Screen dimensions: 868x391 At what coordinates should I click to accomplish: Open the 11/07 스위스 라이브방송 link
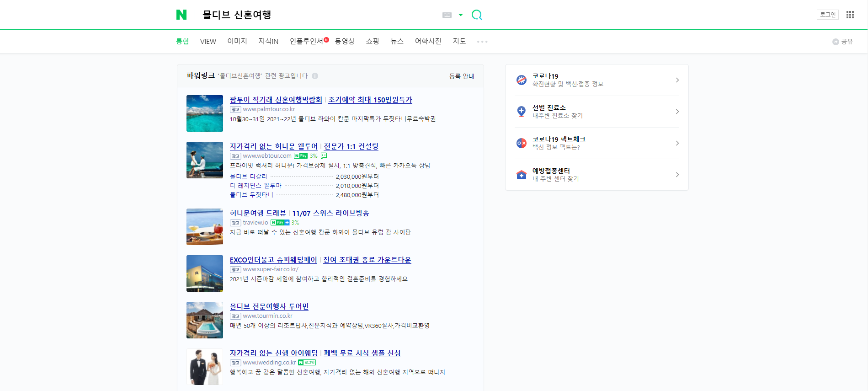tap(330, 213)
